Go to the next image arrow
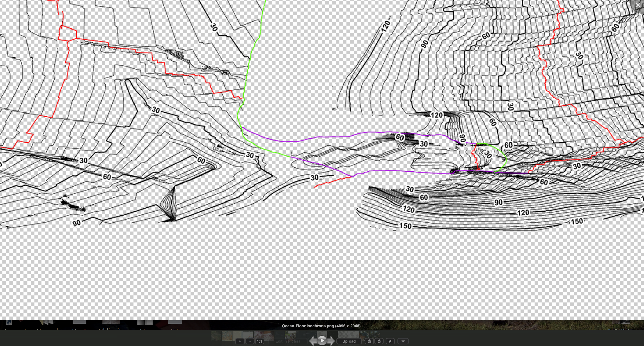The width and height of the screenshot is (644, 346). click(331, 341)
